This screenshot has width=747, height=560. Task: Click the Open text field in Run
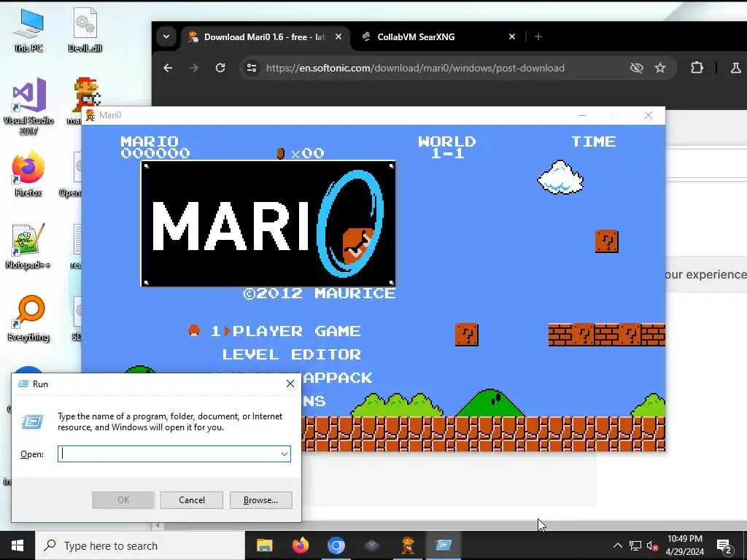pyautogui.click(x=174, y=454)
